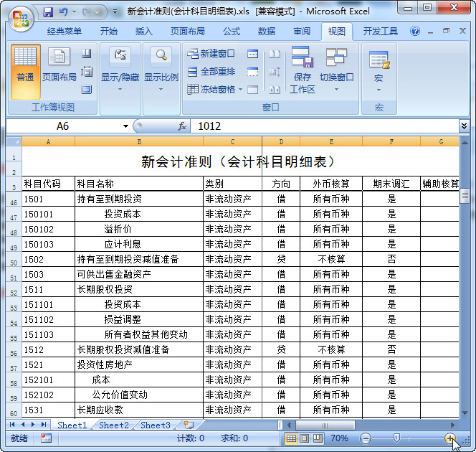Open the 公式 ribbon tab

[x=232, y=32]
